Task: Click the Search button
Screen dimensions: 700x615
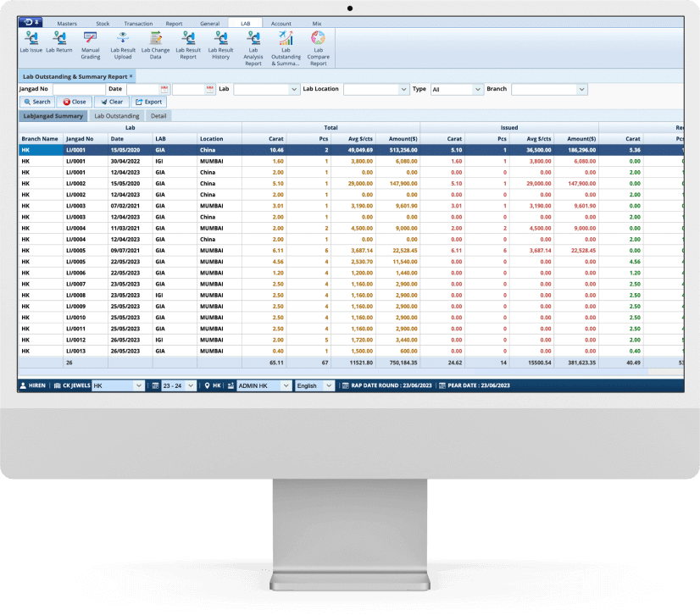Action: pos(36,102)
